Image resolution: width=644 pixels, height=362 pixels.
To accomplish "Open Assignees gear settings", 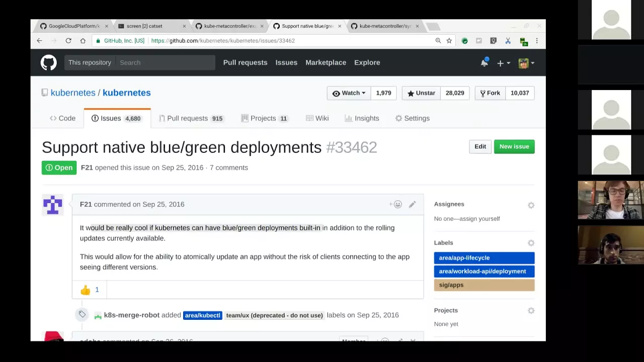I will [531, 205].
